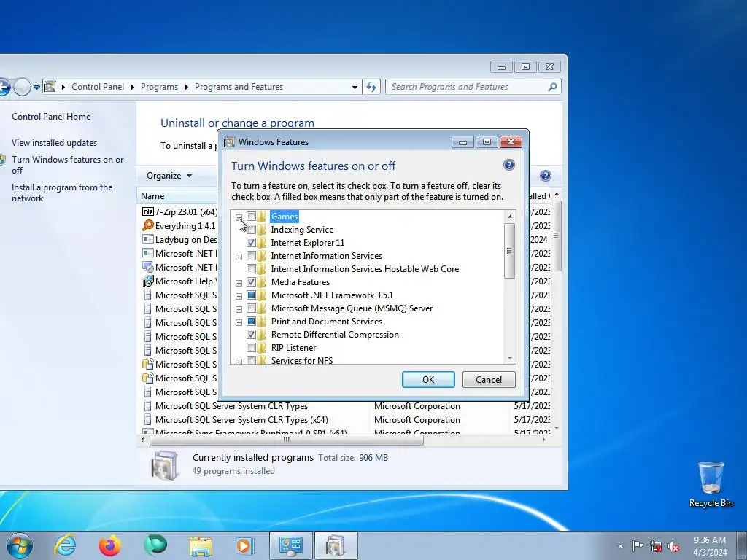Click Cancel in Windows Features

point(489,379)
